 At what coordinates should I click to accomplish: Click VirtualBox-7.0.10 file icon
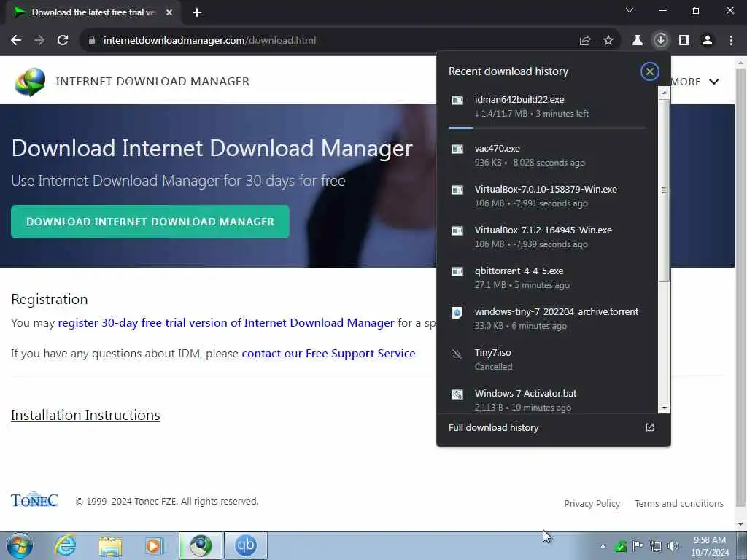(x=457, y=190)
